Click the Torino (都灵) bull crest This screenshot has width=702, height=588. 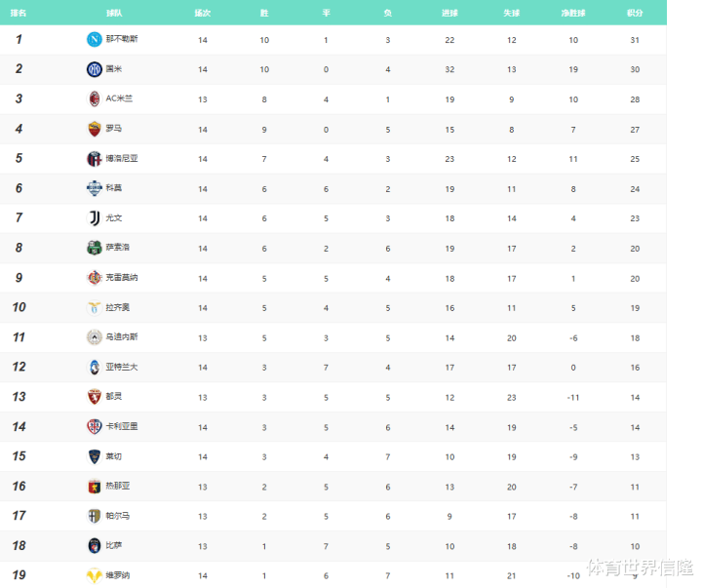(95, 397)
